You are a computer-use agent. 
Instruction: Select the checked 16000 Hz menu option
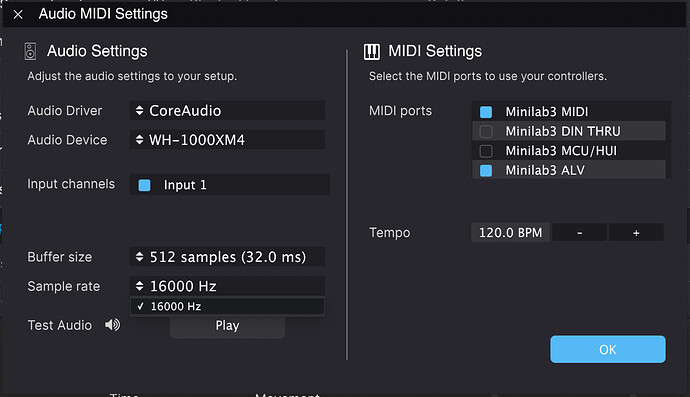(x=228, y=306)
